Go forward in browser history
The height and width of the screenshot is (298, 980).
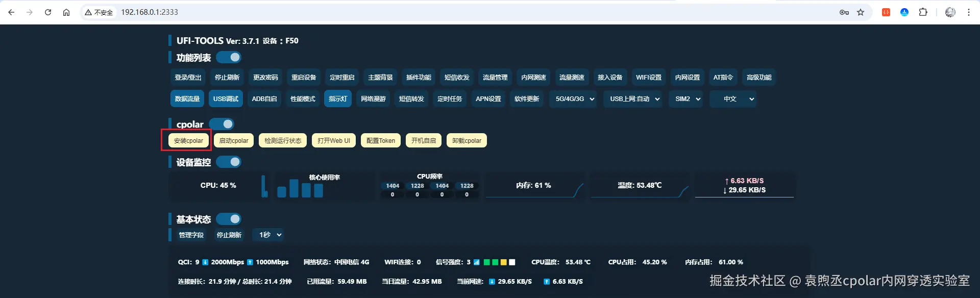30,12
